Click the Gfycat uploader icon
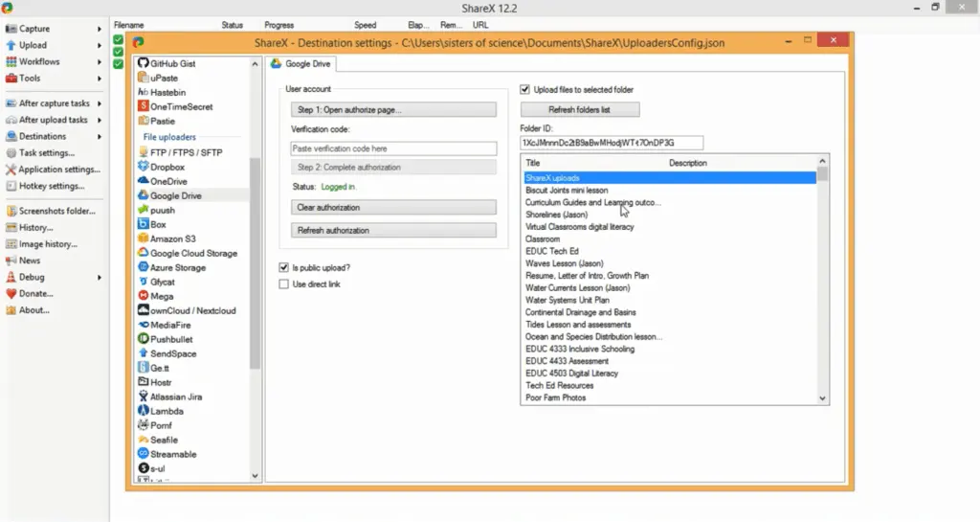Screen dimensions: 980x522 (144, 282)
